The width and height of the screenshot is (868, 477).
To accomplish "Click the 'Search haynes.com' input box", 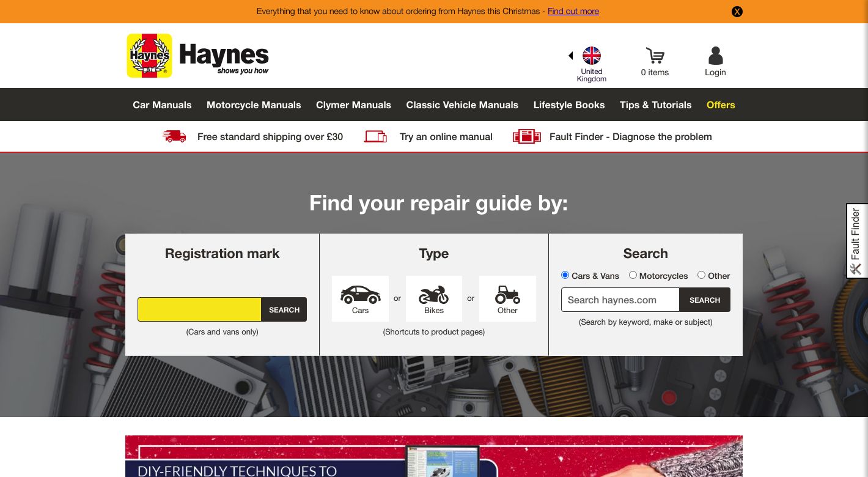I will tap(620, 300).
